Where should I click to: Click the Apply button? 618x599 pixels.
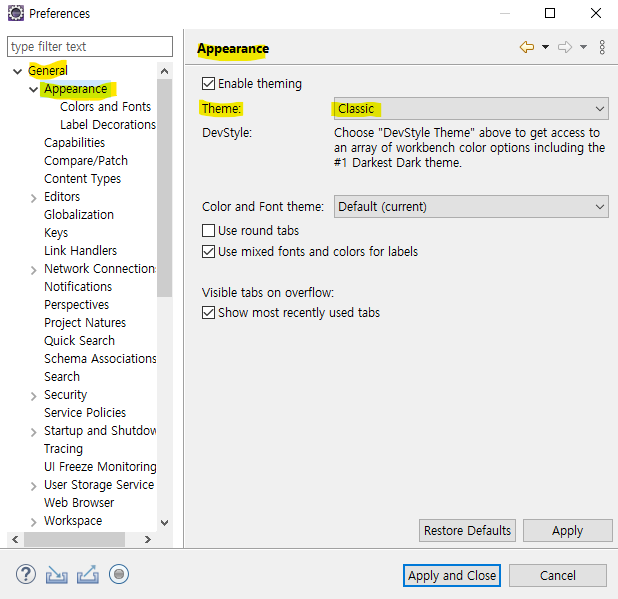point(568,530)
